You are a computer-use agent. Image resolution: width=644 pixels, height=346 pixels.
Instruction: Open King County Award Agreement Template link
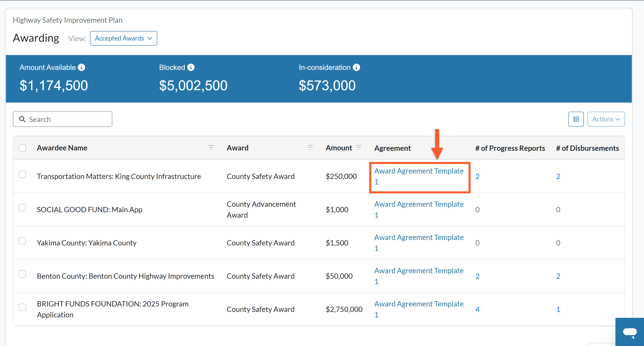pos(419,176)
